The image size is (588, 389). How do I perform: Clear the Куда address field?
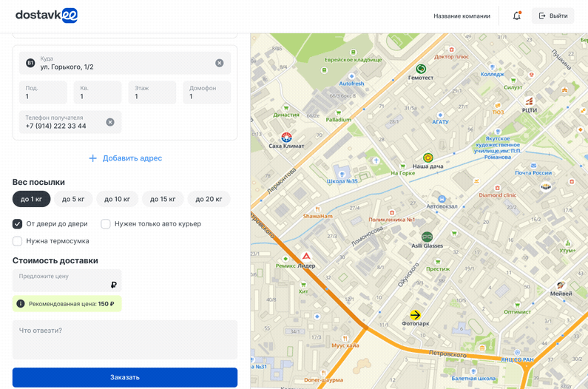[x=220, y=63]
